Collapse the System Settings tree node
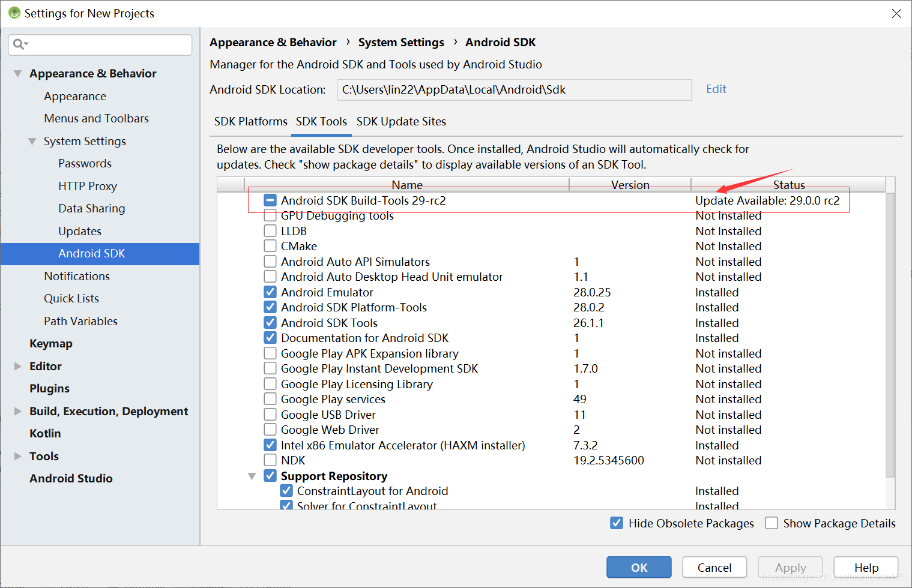Image resolution: width=912 pixels, height=588 pixels. click(x=32, y=142)
